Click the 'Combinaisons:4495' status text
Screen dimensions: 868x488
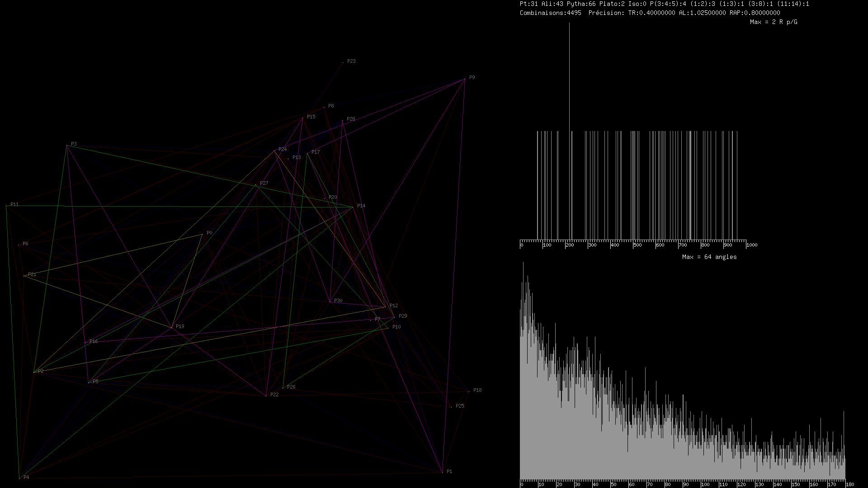pyautogui.click(x=550, y=13)
